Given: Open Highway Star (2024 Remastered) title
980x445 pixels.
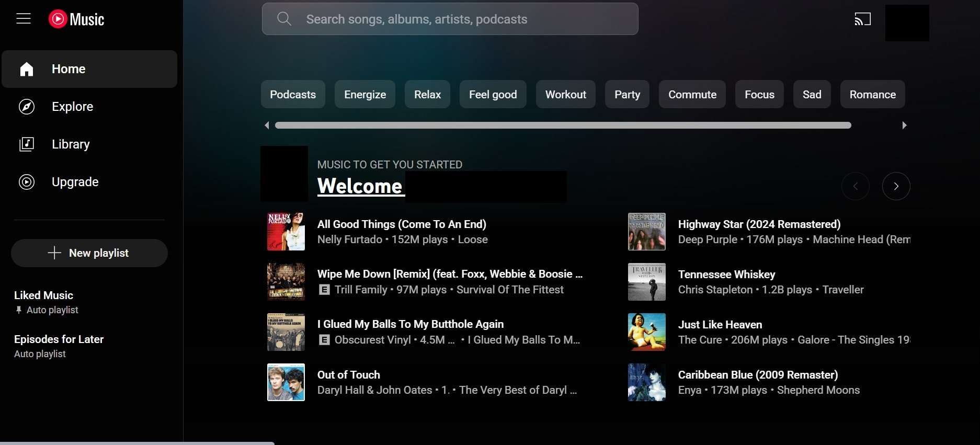Looking at the screenshot, I should pyautogui.click(x=759, y=224).
